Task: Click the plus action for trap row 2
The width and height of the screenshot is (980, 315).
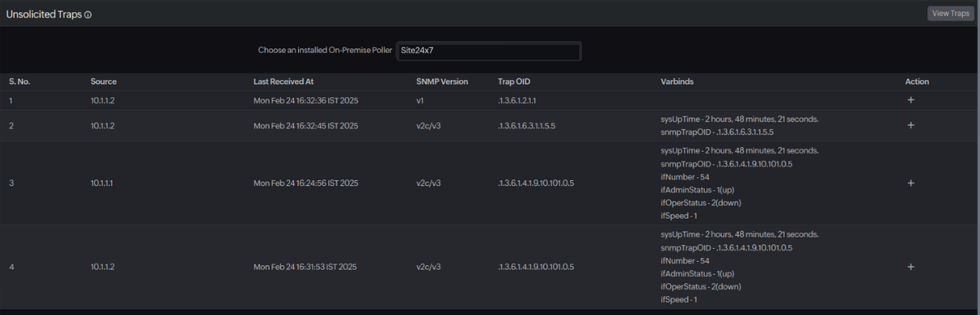Action: tap(911, 126)
